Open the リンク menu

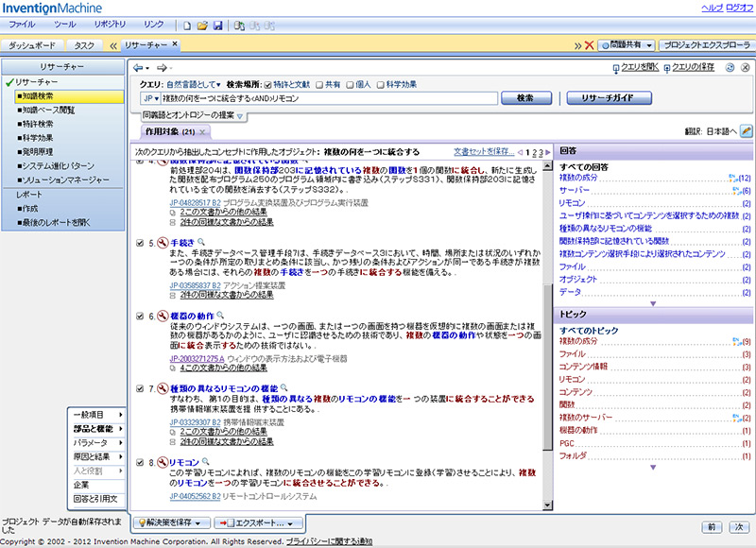154,25
